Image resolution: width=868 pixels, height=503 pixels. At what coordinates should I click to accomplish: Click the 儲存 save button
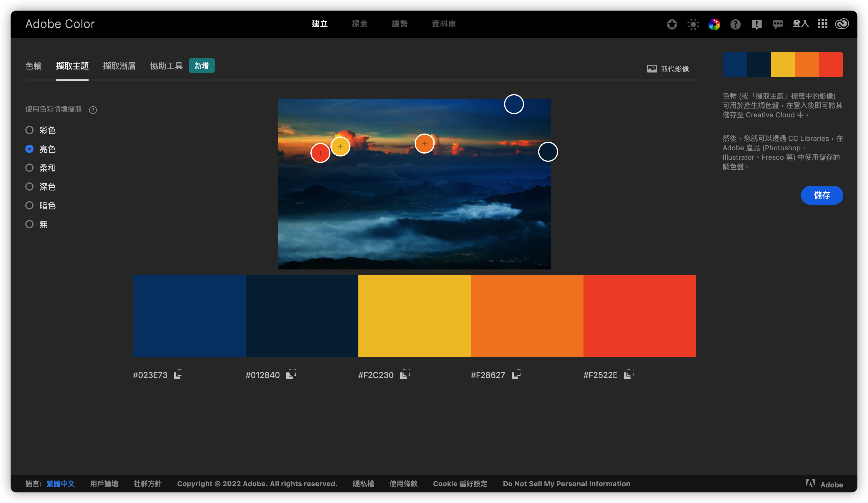tap(822, 195)
